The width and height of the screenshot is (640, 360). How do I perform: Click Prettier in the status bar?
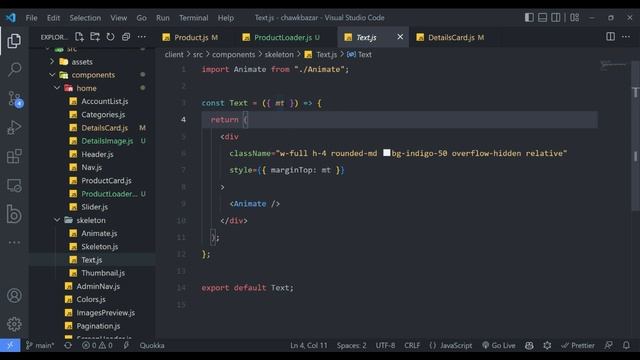[x=578, y=345]
